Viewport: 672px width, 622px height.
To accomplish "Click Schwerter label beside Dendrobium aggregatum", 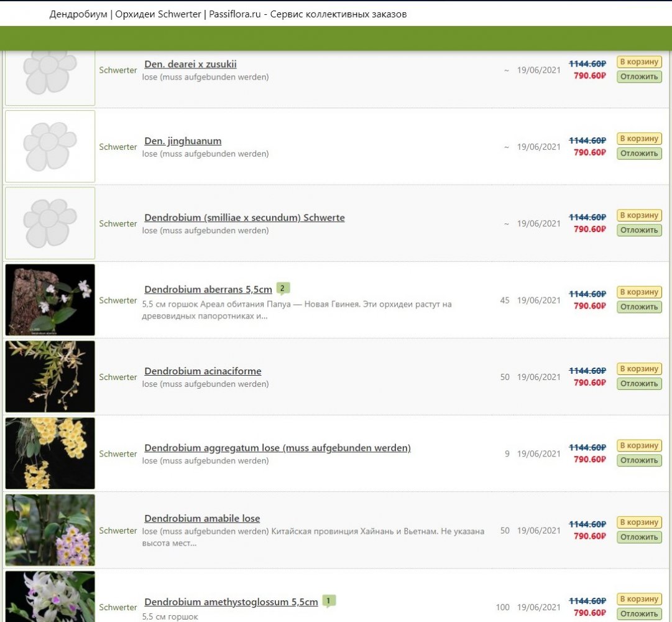I will pos(117,454).
